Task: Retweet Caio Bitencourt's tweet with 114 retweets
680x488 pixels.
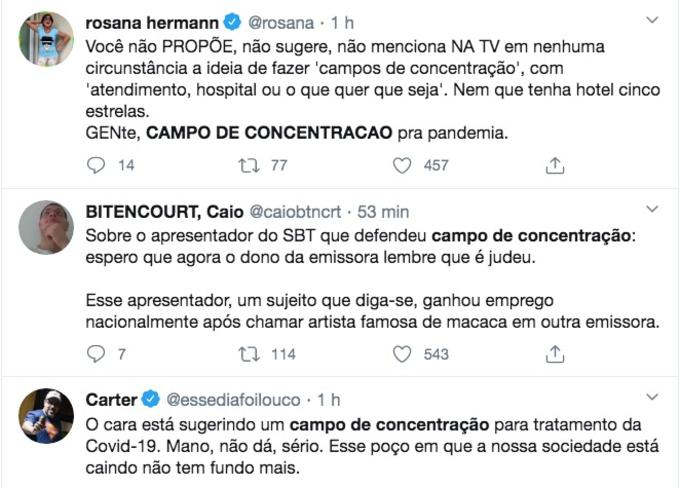Action: pos(246,354)
